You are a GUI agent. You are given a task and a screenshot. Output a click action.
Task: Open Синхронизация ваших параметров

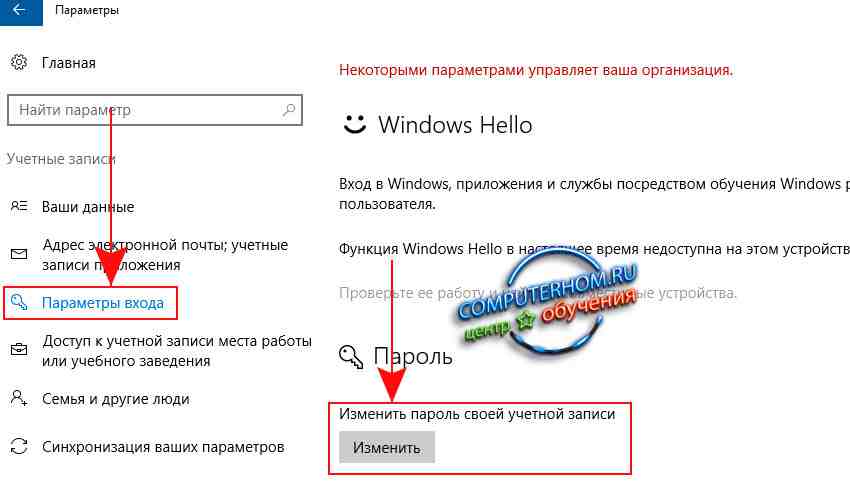(x=163, y=447)
